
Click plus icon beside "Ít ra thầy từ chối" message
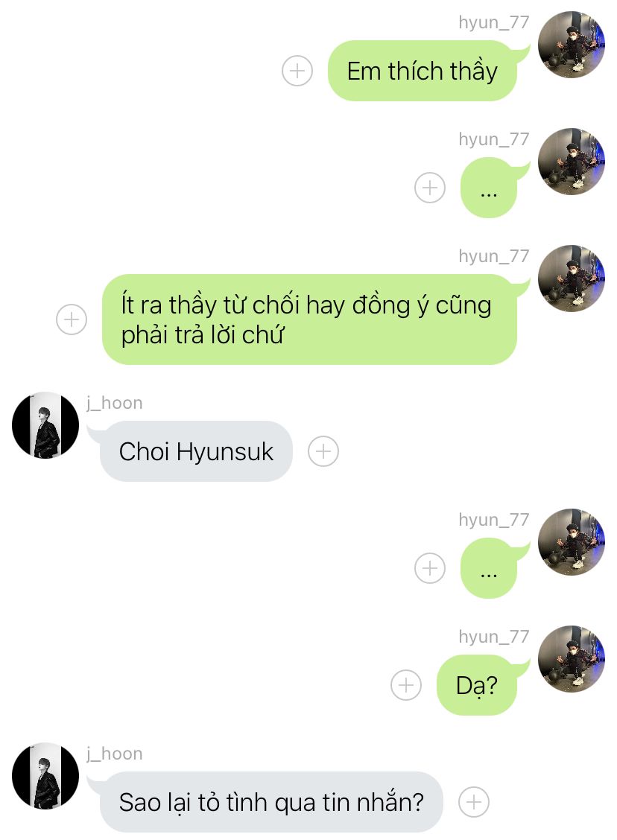[x=72, y=319]
